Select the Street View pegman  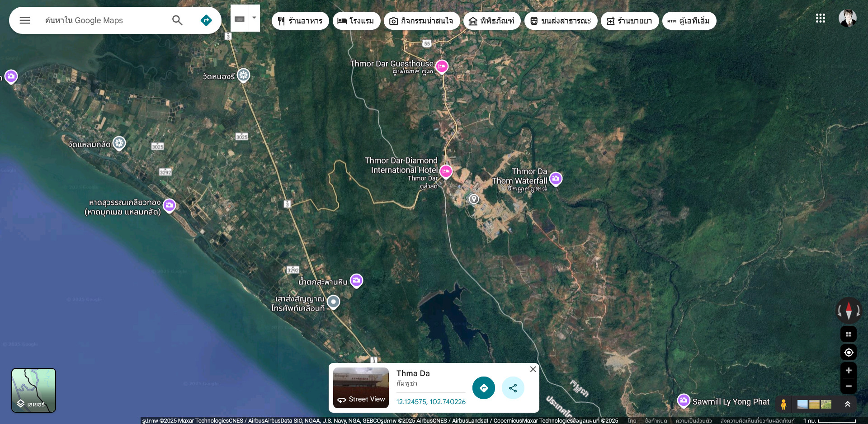click(783, 404)
